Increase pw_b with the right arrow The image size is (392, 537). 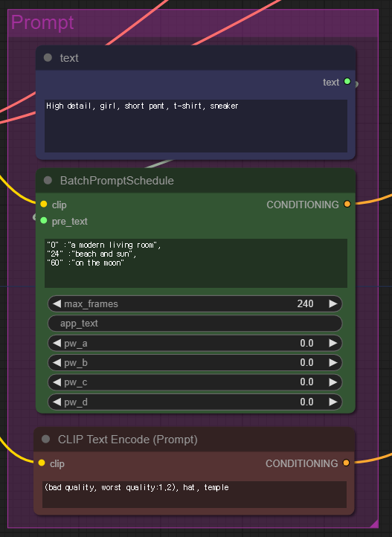point(332,362)
